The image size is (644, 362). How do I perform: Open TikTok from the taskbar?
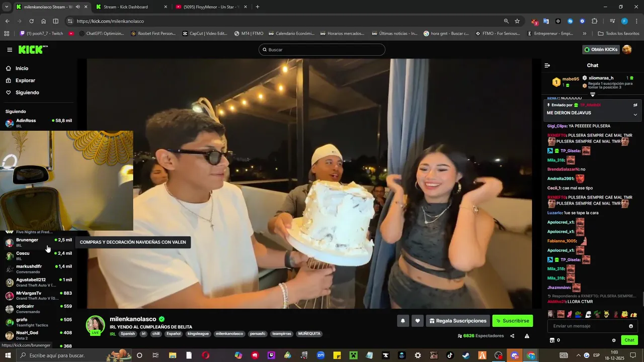(x=450, y=355)
